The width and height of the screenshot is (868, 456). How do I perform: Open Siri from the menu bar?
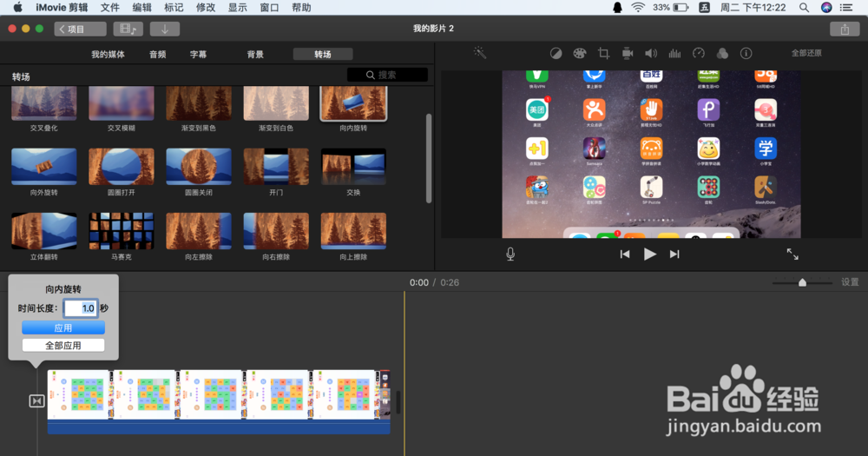click(826, 7)
